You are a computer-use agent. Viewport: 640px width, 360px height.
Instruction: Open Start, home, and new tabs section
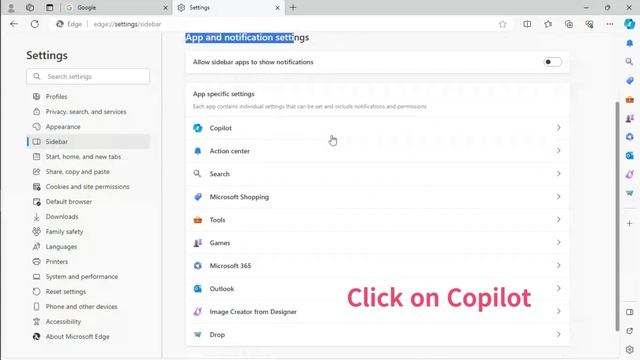pyautogui.click(x=88, y=157)
